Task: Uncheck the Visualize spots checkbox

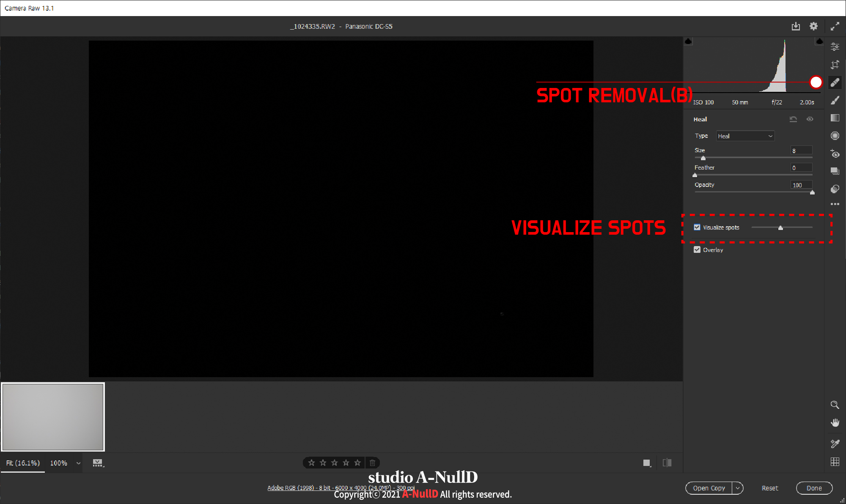Action: [697, 227]
